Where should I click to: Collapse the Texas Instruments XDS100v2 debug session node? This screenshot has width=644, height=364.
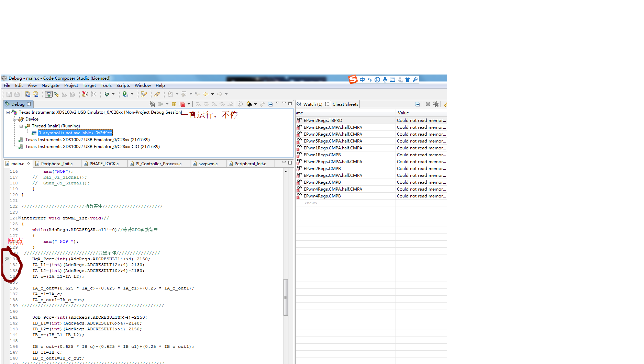(x=8, y=112)
